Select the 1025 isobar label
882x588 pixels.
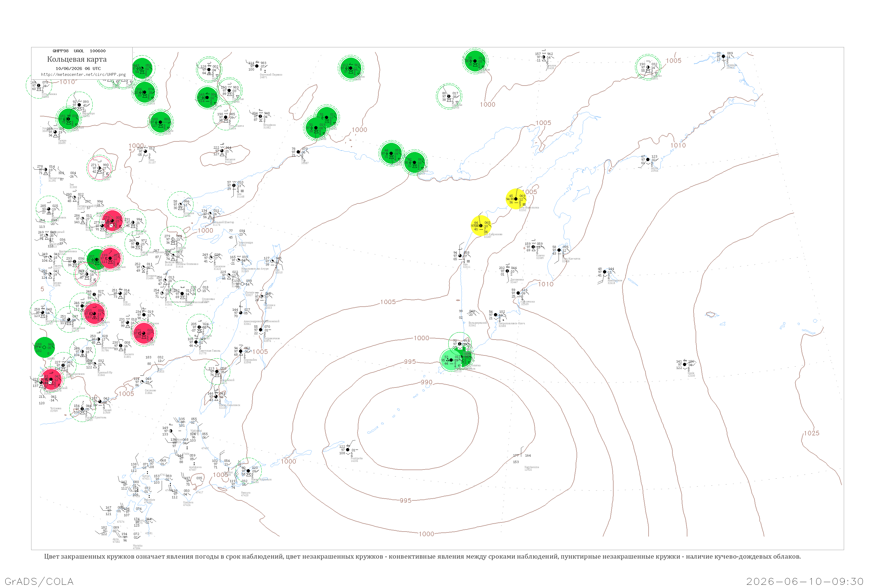811,433
